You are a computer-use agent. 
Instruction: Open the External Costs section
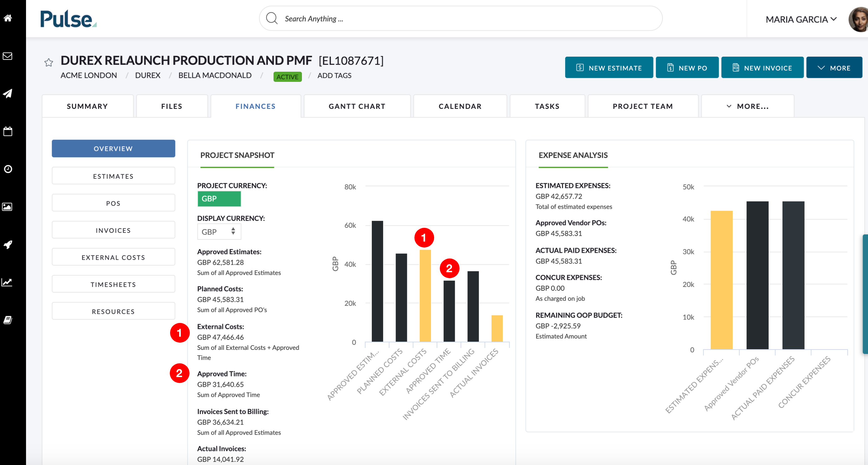point(113,257)
